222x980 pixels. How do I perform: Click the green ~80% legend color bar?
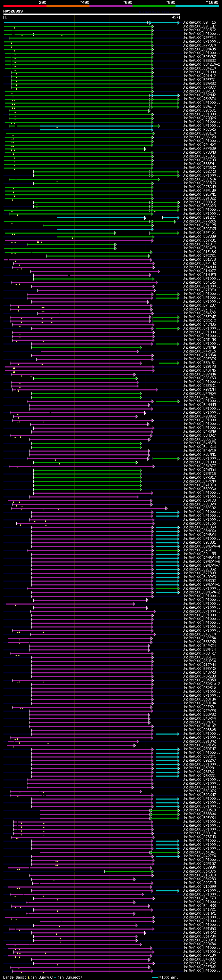[x=154, y=6]
